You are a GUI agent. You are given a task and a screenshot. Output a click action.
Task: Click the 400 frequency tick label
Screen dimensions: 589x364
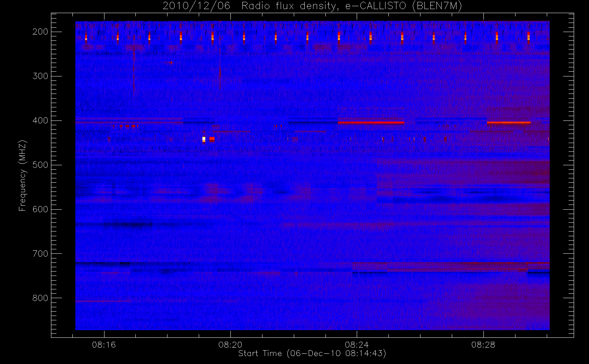click(40, 120)
